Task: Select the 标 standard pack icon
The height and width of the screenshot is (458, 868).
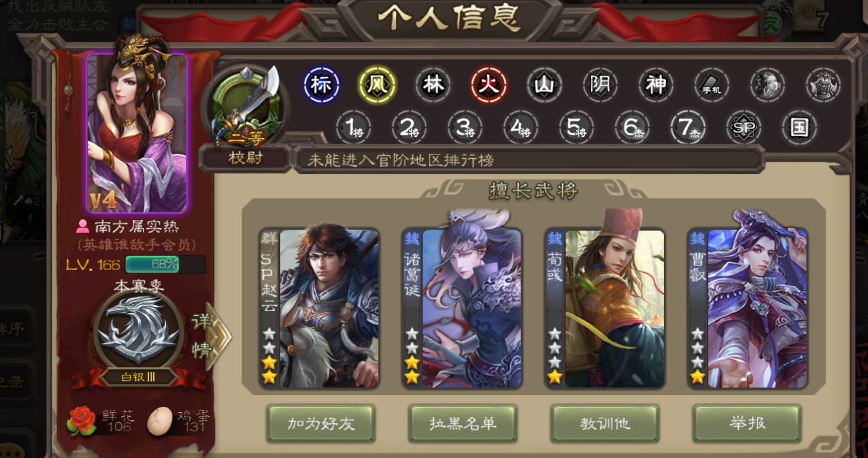Action: 321,85
